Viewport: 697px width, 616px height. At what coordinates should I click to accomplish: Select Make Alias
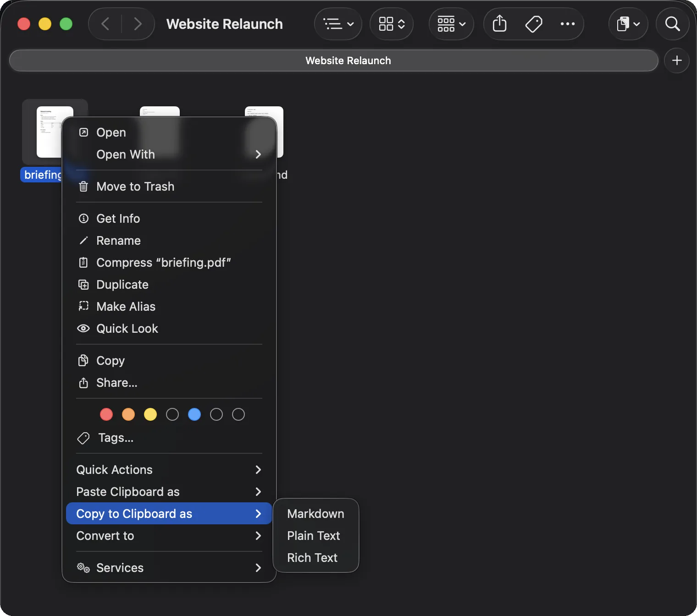tap(169, 307)
